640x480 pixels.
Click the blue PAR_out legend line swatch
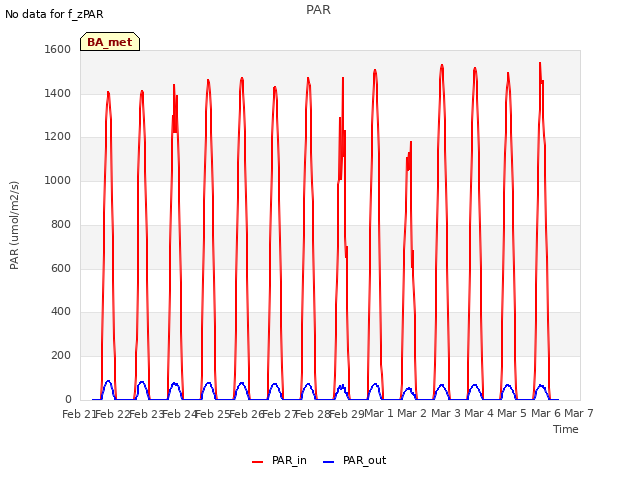click(x=329, y=462)
